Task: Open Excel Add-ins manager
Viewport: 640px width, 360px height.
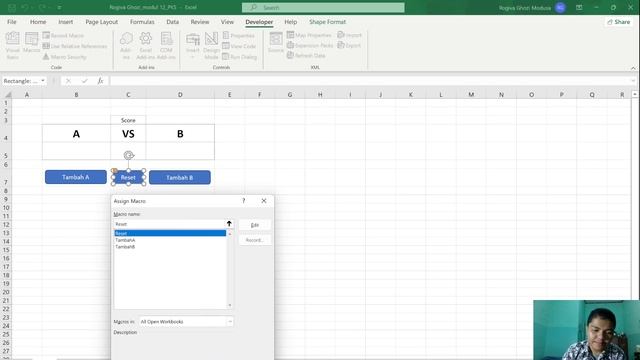Action: [146, 45]
